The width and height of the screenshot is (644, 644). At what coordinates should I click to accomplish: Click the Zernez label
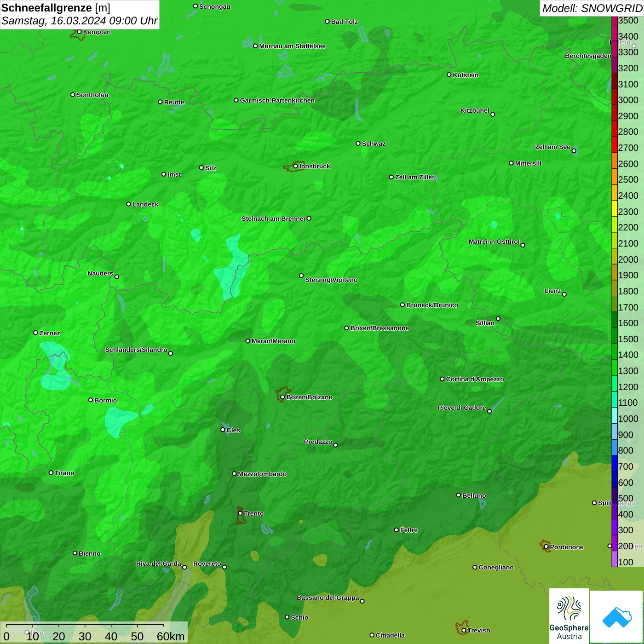tap(50, 333)
